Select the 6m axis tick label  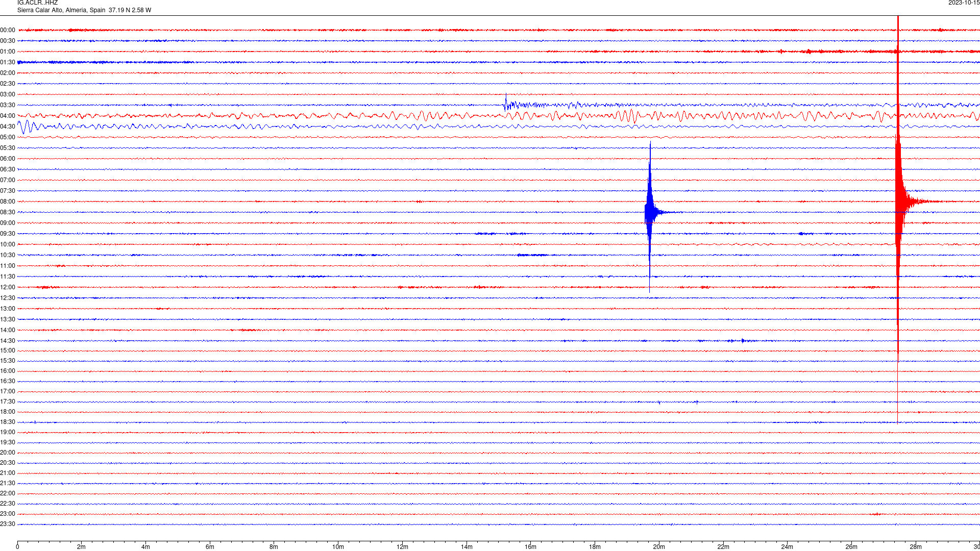(x=210, y=547)
